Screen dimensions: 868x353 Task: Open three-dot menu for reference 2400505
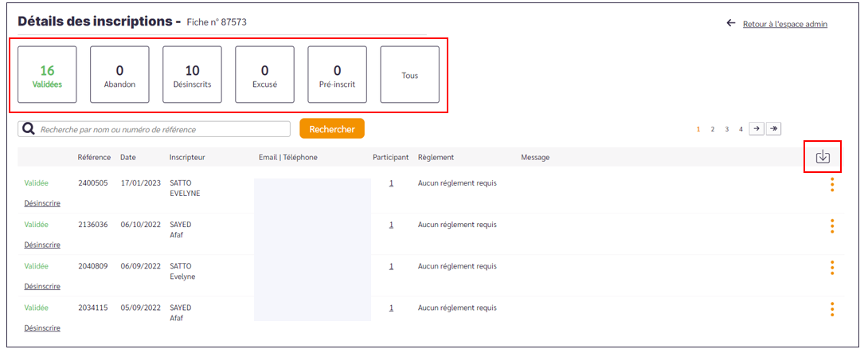[832, 185]
